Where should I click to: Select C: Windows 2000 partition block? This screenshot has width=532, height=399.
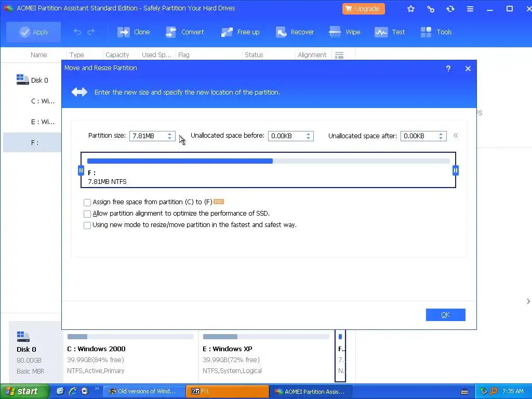[130, 356]
